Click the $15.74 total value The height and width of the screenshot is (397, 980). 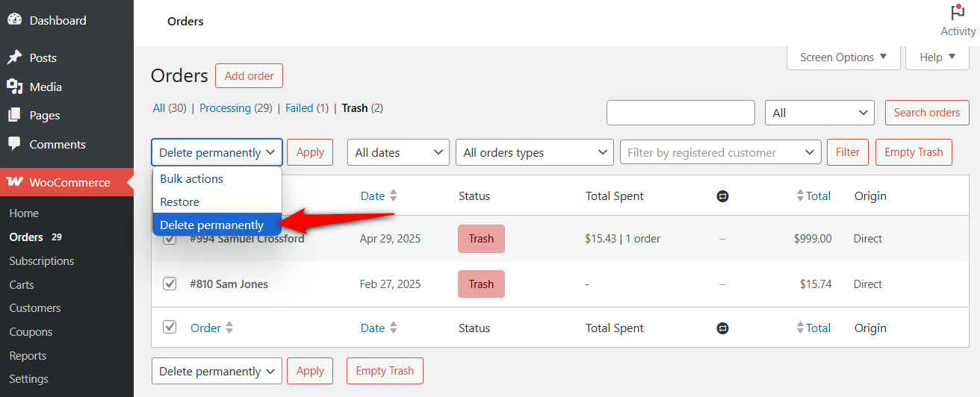[x=816, y=284]
